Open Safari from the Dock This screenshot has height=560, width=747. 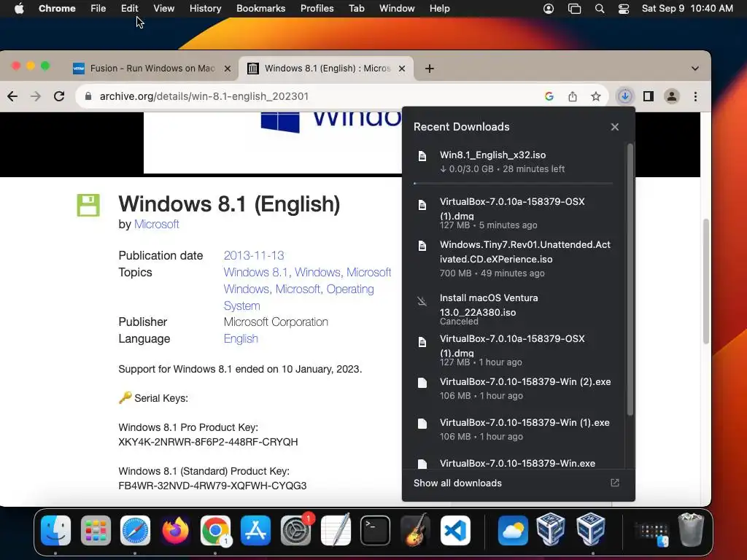[x=135, y=531]
